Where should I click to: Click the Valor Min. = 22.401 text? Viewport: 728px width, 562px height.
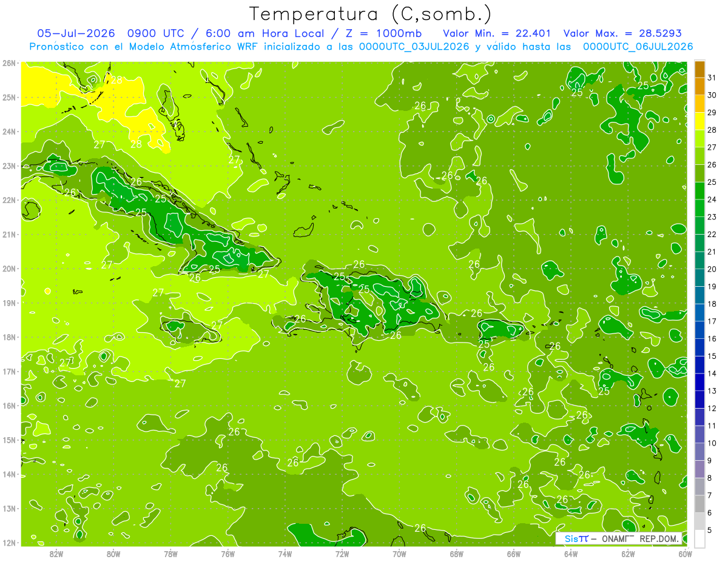pyautogui.click(x=497, y=33)
